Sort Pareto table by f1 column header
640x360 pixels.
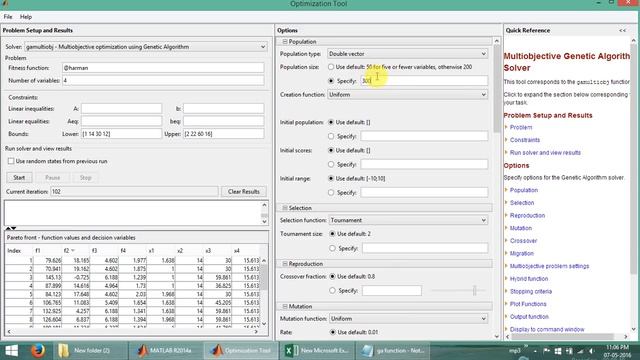[47, 251]
